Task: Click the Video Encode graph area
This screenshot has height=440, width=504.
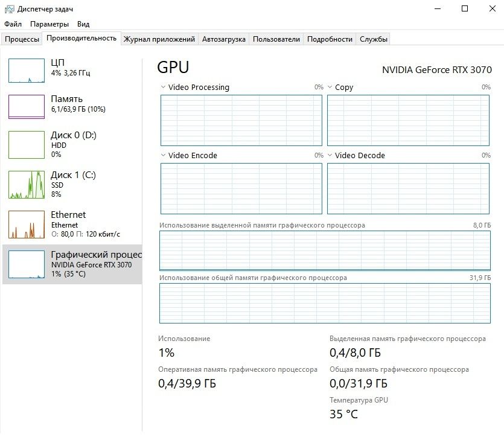Action: [241, 188]
